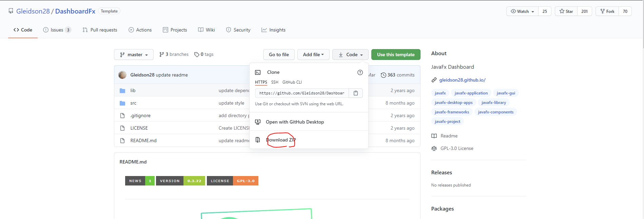Click the Go to file button

(279, 54)
